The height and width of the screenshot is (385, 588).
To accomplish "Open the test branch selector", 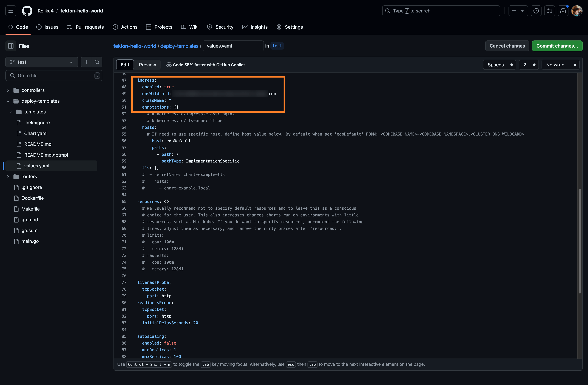I will click(x=41, y=62).
